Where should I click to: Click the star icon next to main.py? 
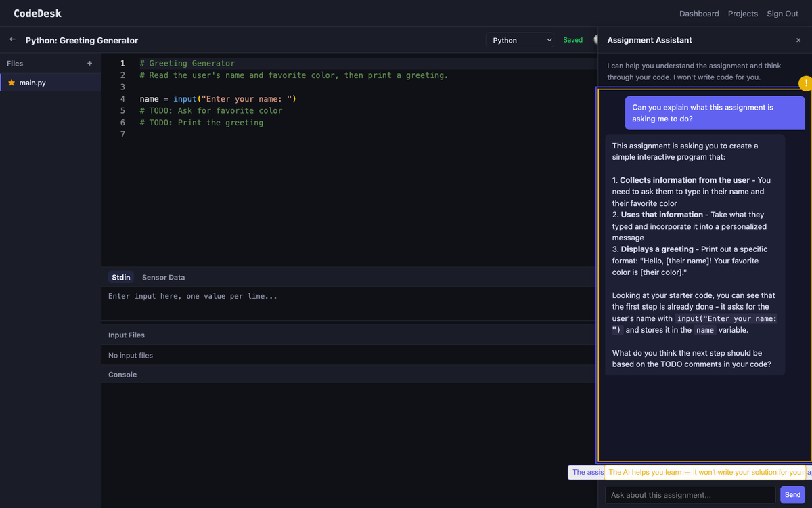click(12, 83)
